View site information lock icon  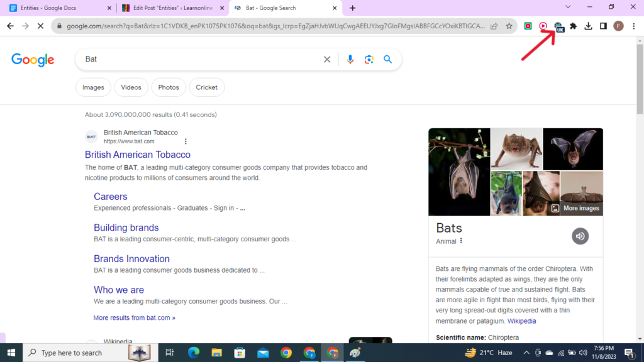click(59, 26)
